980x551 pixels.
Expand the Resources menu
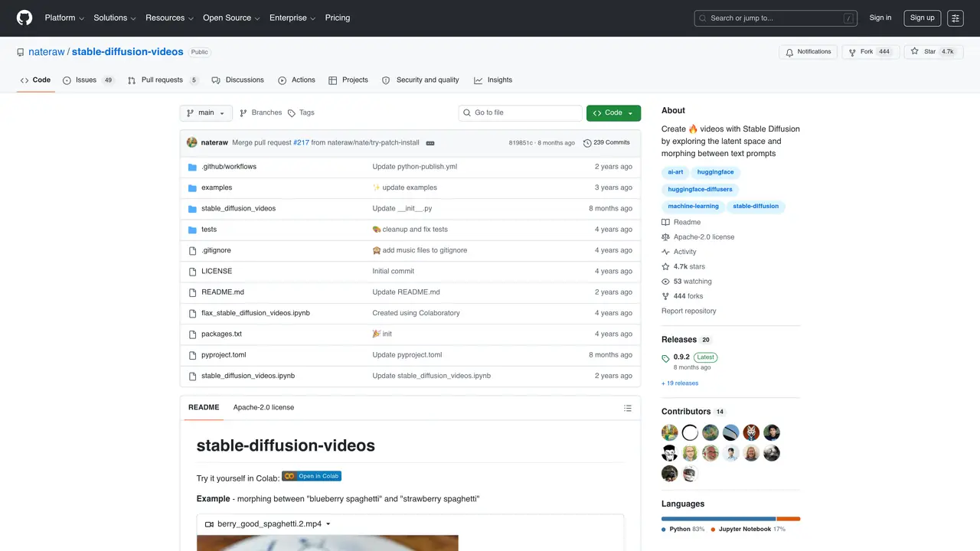coord(169,18)
